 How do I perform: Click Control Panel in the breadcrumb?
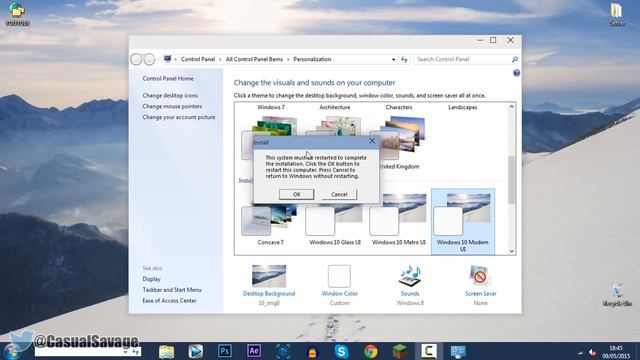click(x=198, y=59)
